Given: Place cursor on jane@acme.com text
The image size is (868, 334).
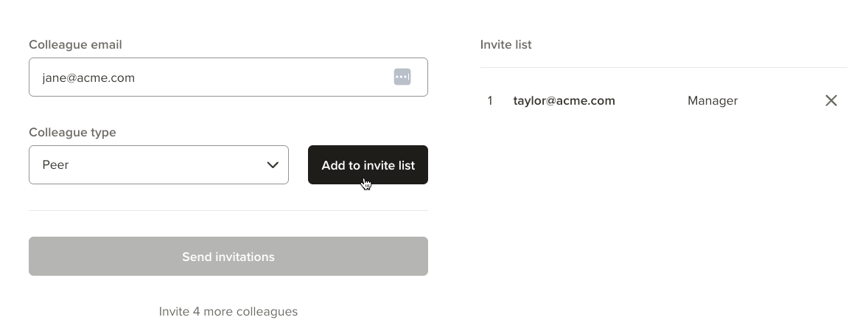Looking at the screenshot, I should pos(88,77).
